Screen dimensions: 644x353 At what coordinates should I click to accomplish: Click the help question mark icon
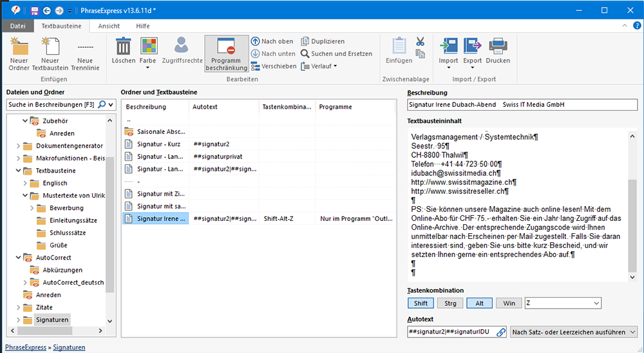pos(637,26)
